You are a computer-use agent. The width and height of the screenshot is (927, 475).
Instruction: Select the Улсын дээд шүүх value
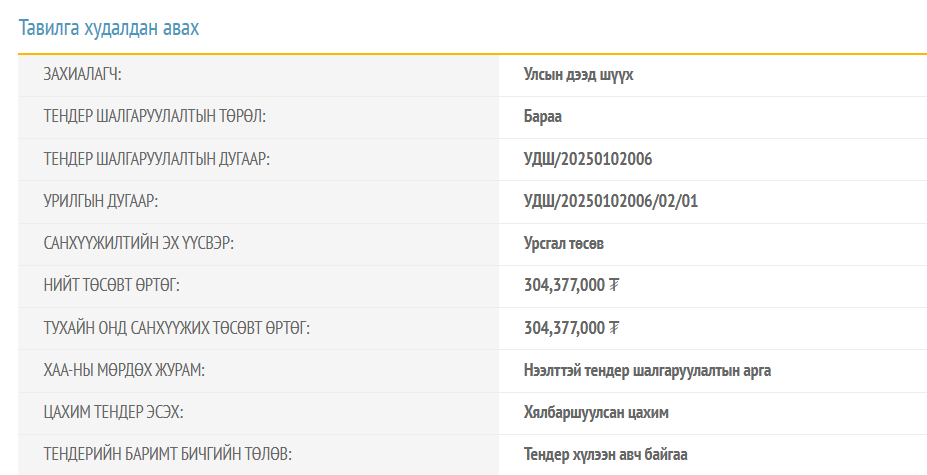pos(578,75)
